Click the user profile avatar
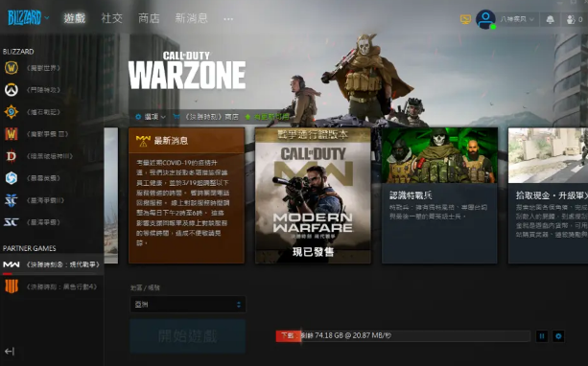 click(x=485, y=19)
